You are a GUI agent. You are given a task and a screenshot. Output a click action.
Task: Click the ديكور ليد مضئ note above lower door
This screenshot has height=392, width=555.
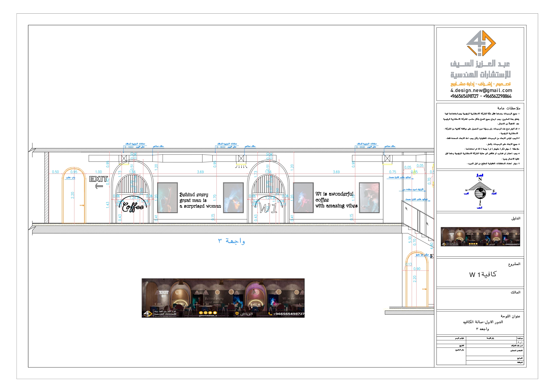coord(422,255)
